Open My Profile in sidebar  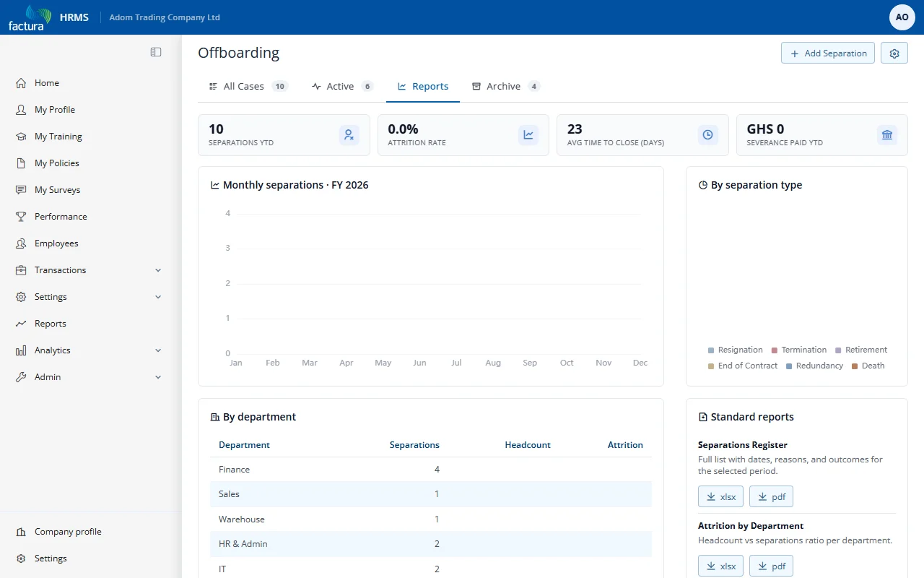point(55,110)
